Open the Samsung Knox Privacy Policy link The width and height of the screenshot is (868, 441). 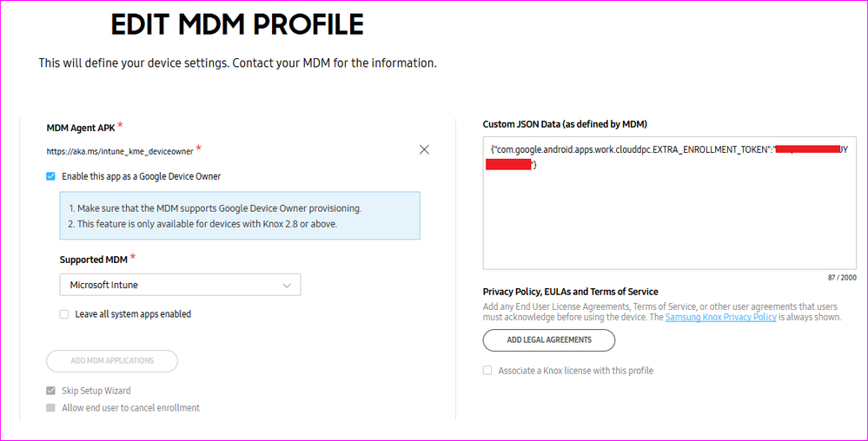tap(720, 318)
